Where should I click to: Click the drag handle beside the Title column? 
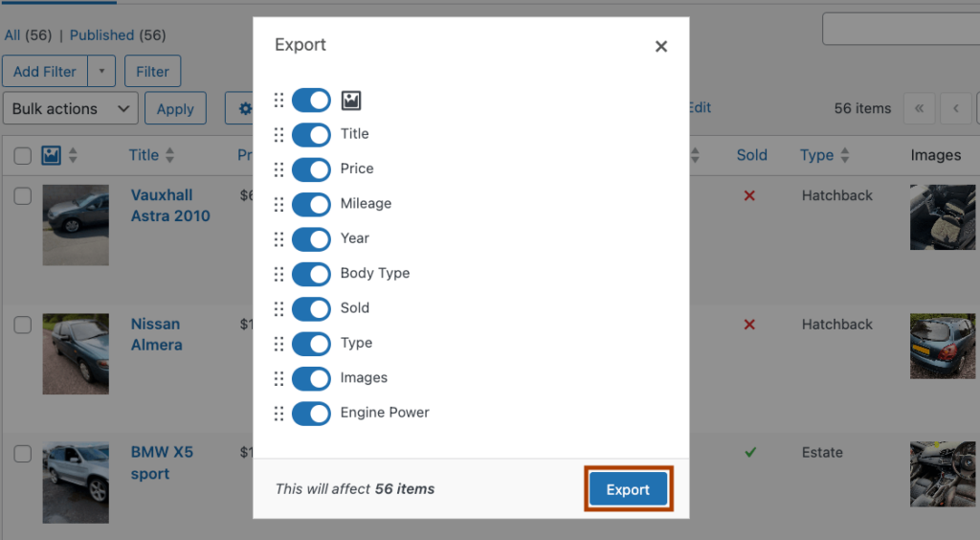click(x=278, y=134)
